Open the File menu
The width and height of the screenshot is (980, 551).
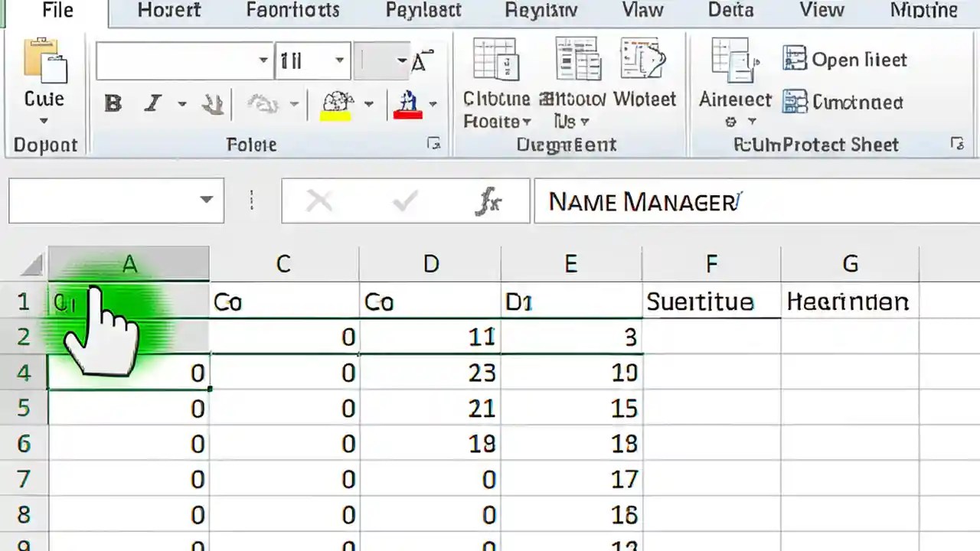tap(57, 10)
